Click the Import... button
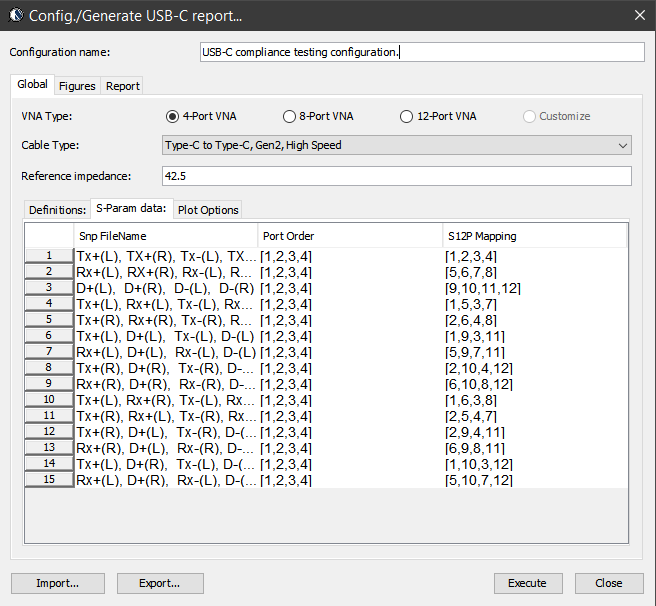The width and height of the screenshot is (656, 606). (57, 583)
